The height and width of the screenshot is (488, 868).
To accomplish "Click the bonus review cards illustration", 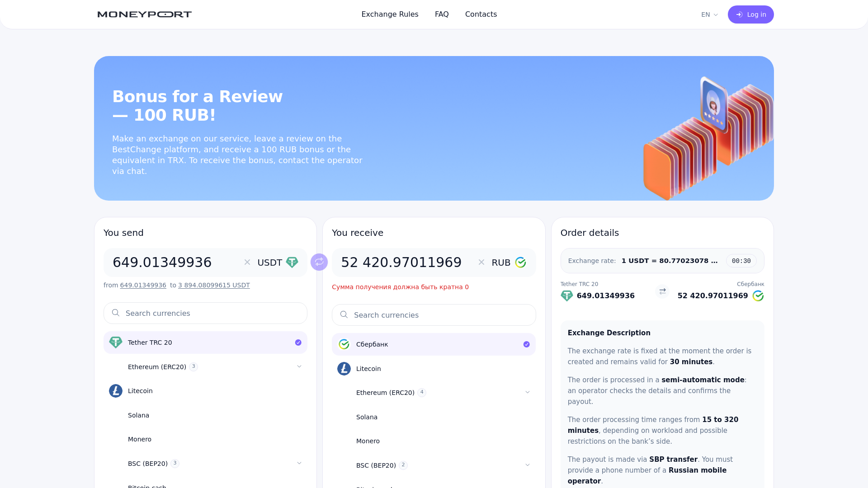I will tap(708, 138).
